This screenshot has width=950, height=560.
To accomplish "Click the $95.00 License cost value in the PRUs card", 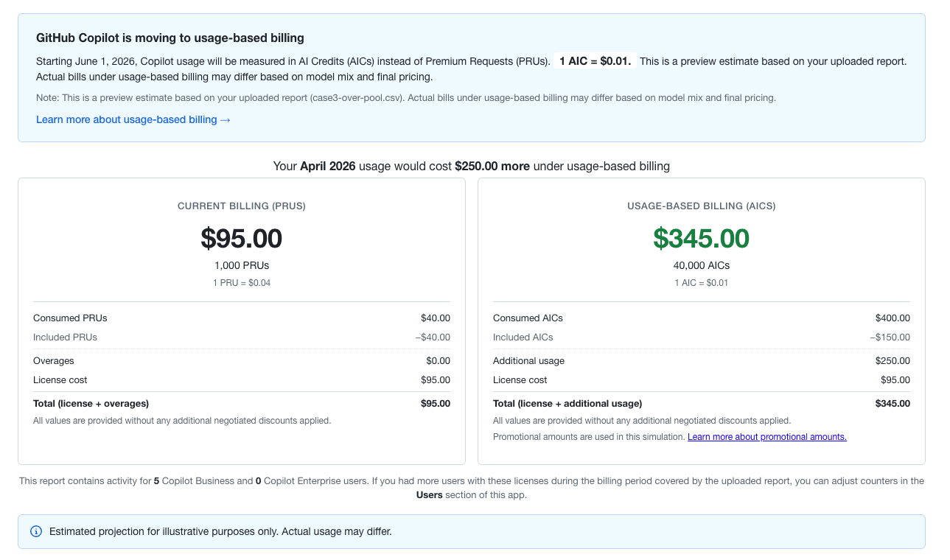I will coord(436,380).
